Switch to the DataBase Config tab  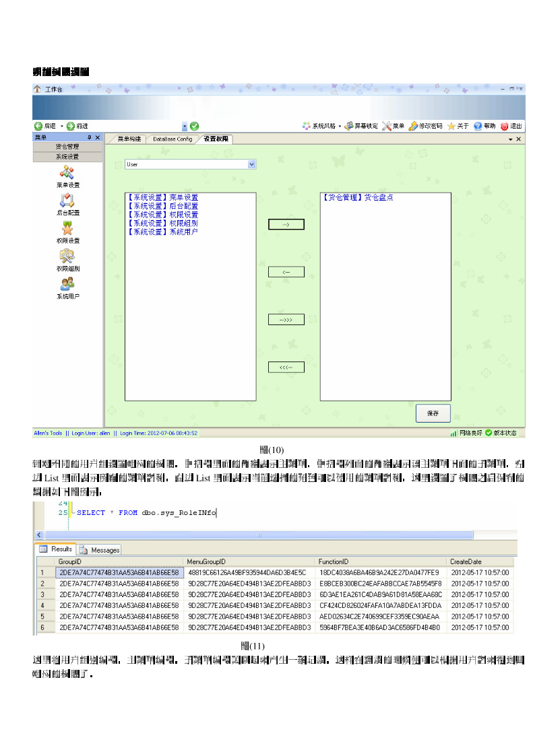[x=172, y=139]
